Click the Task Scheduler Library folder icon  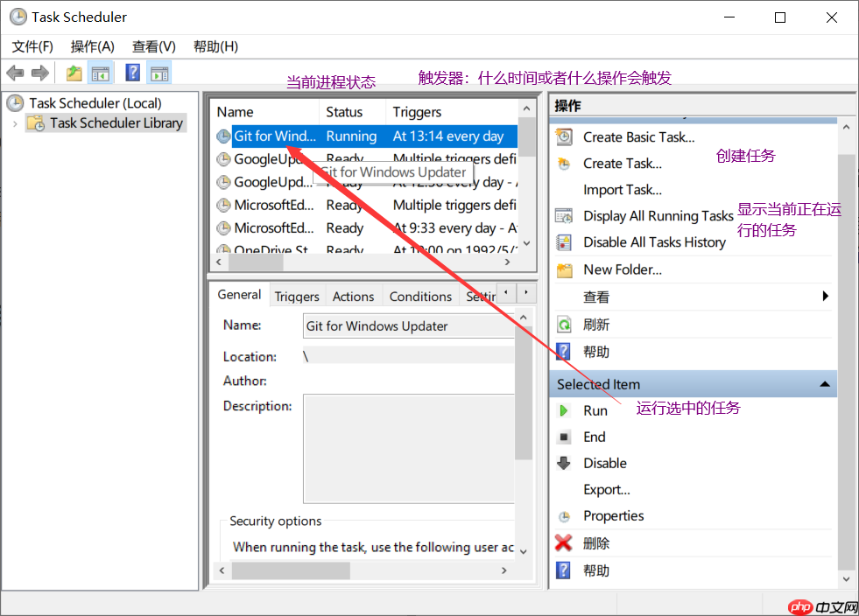pos(37,123)
